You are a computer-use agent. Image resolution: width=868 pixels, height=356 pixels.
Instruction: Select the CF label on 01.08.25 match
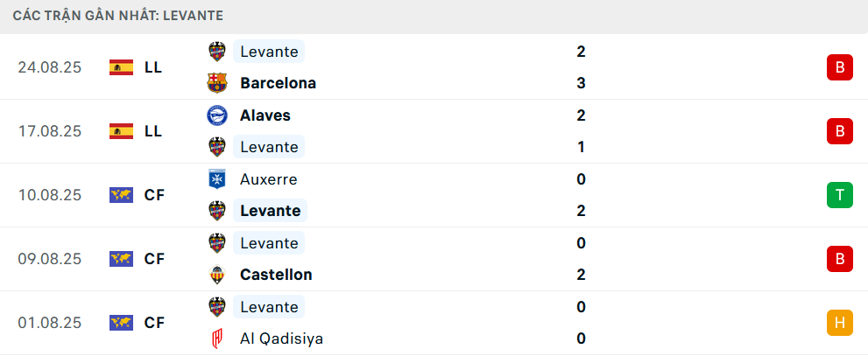pyautogui.click(x=154, y=323)
